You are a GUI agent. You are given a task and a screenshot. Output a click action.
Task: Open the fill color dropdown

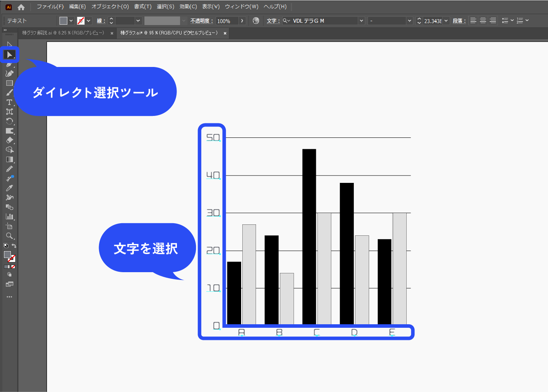click(x=71, y=21)
